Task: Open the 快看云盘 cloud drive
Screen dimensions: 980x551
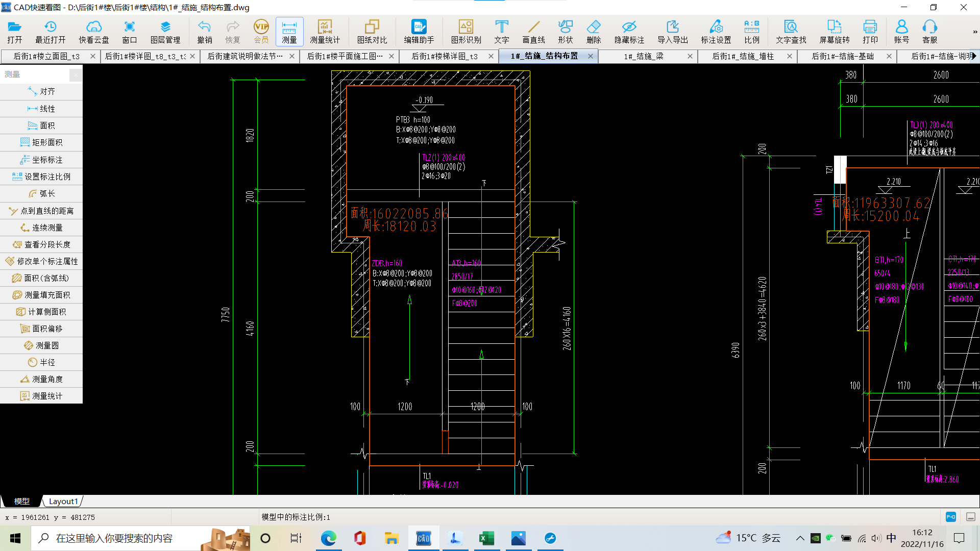Action: [x=94, y=32]
